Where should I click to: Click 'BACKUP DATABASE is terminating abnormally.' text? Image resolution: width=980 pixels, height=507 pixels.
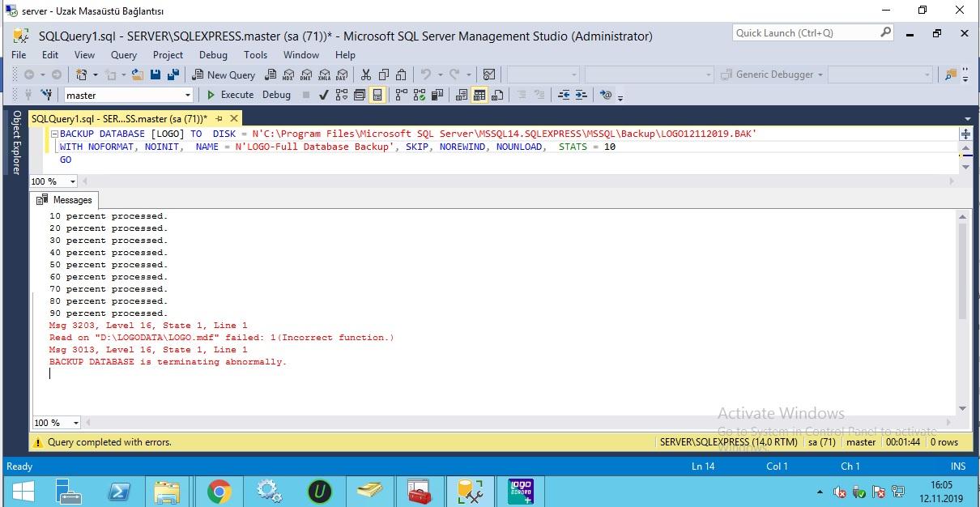168,362
